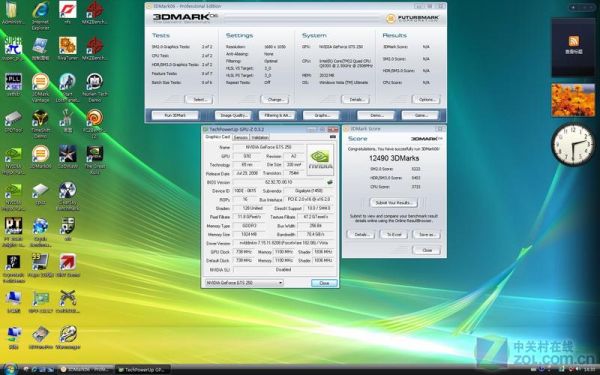Open Filtering & AA in 3DMark06
The image size is (600, 375).
(x=277, y=115)
